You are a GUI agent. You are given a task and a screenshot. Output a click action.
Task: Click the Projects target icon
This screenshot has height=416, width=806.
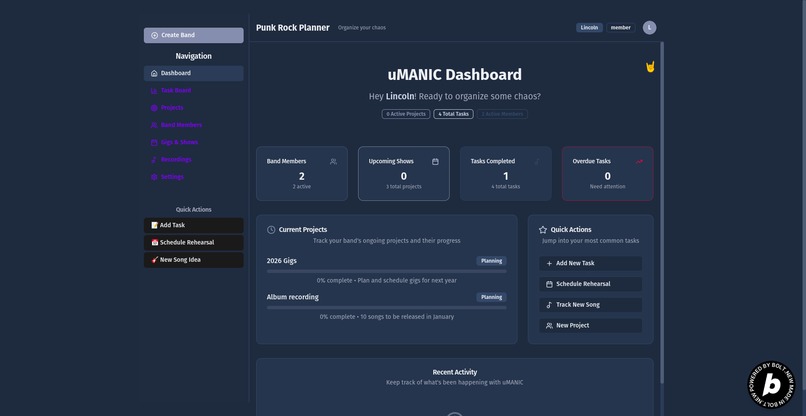tap(154, 108)
